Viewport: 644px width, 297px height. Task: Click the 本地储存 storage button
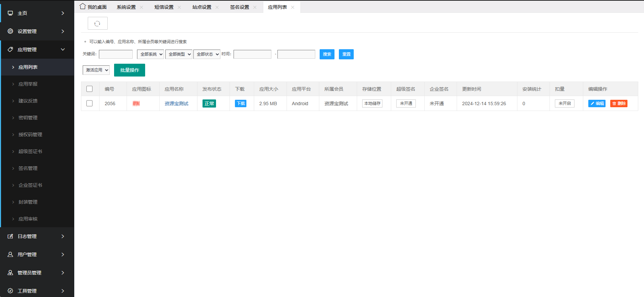(x=372, y=103)
